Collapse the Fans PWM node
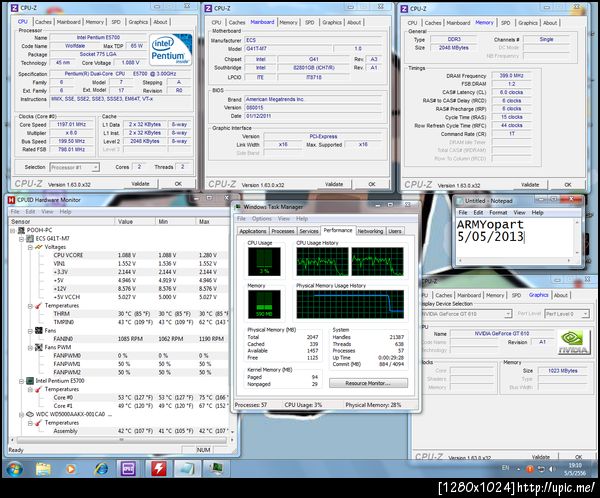The height and width of the screenshot is (498, 600). (30, 348)
